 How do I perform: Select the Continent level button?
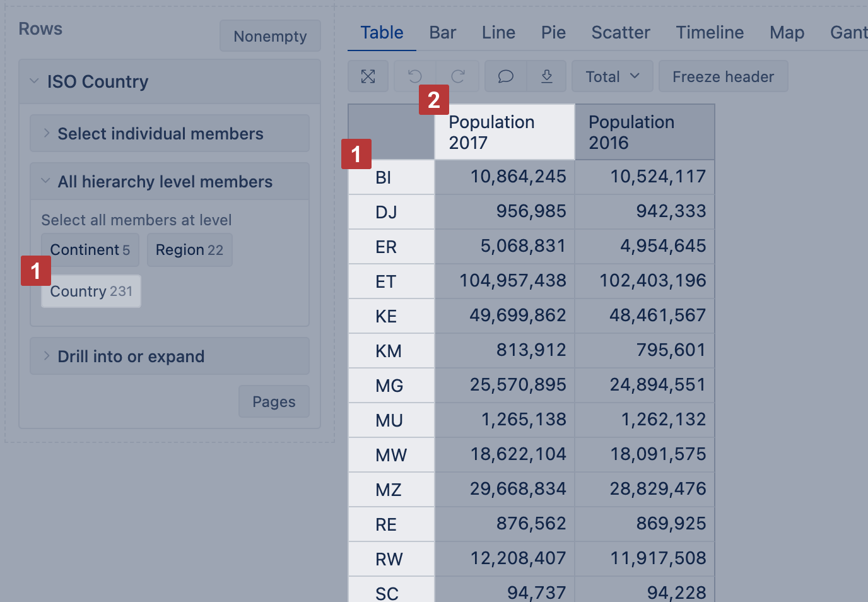coord(90,250)
